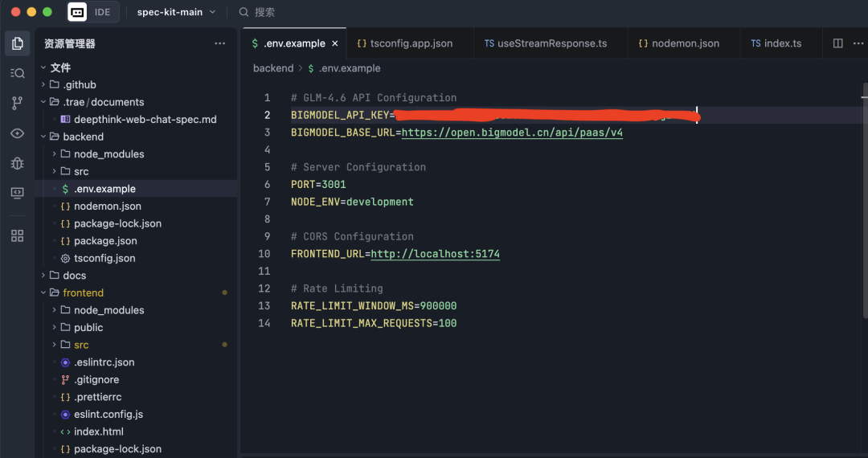Open the spec-kit-main project dropdown

[176, 12]
